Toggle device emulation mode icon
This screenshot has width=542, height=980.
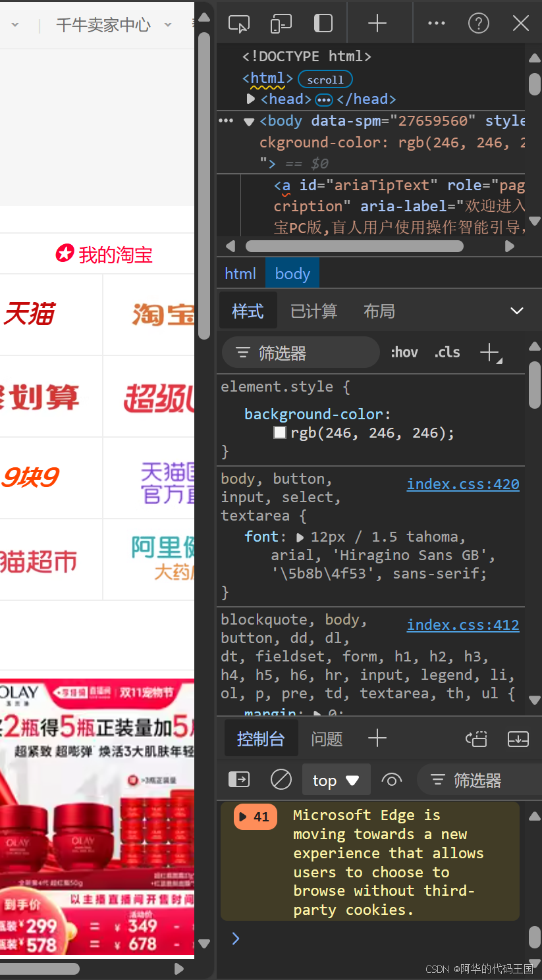(281, 24)
